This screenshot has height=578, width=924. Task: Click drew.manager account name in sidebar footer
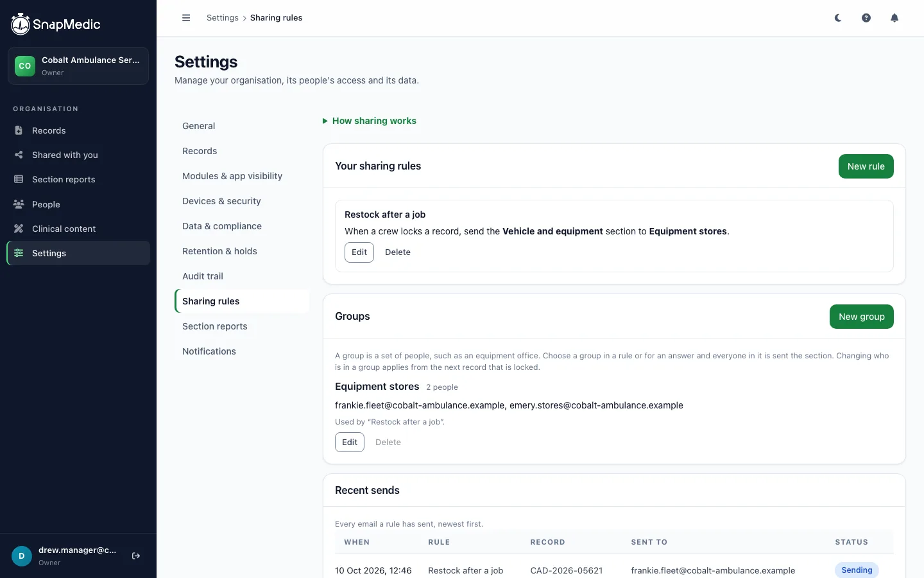pyautogui.click(x=78, y=550)
